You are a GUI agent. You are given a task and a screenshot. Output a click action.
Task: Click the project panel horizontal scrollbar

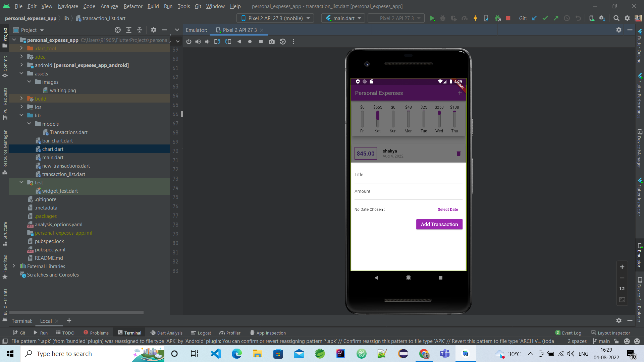click(x=77, y=312)
